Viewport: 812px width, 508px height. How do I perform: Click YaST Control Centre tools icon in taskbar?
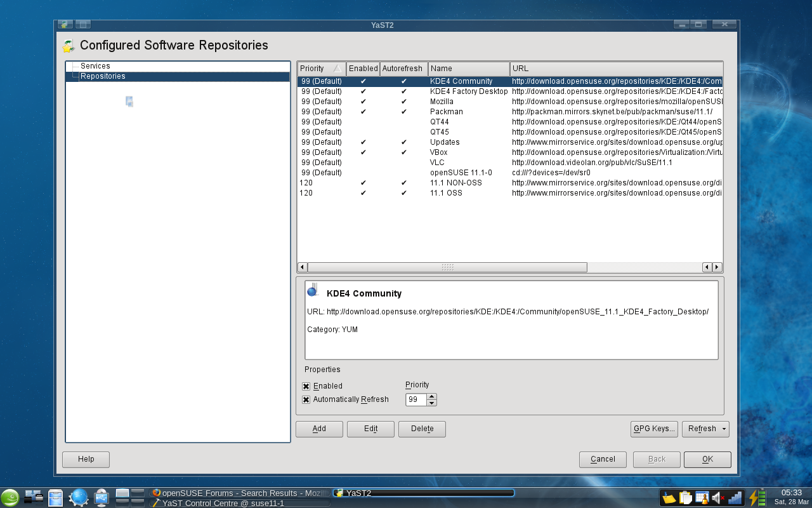tap(156, 503)
